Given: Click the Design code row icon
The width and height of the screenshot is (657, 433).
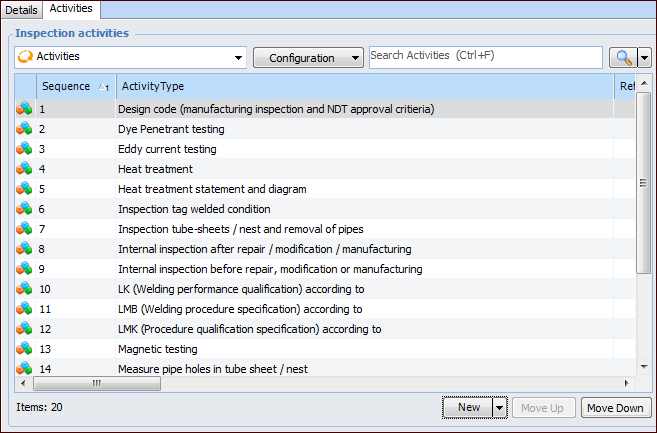Looking at the screenshot, I should (24, 109).
